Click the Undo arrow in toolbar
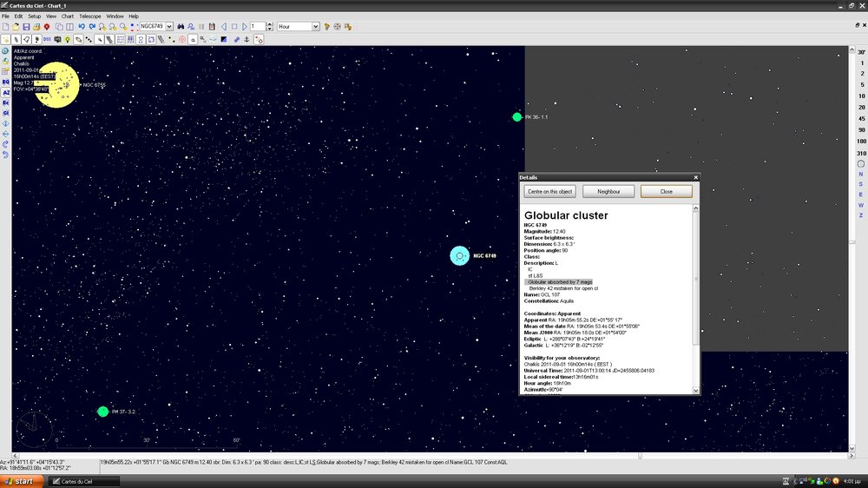This screenshot has height=488, width=868. (x=81, y=27)
